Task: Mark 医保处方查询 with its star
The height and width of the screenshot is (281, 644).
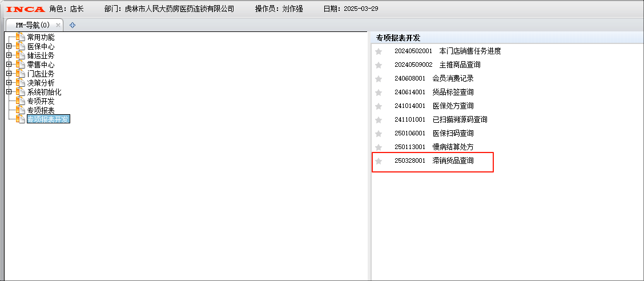Action: click(x=379, y=106)
